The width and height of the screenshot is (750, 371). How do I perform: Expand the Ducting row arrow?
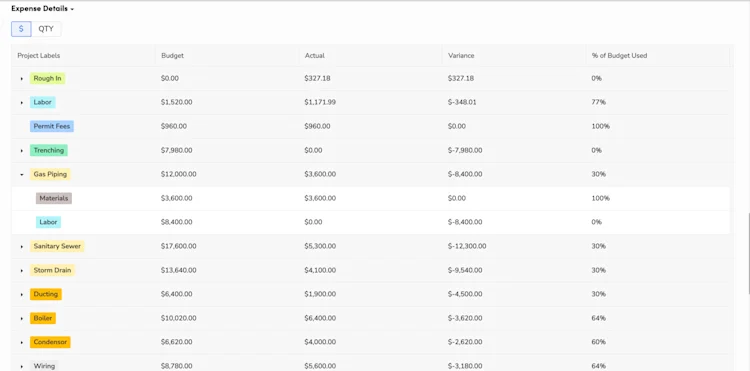click(22, 295)
